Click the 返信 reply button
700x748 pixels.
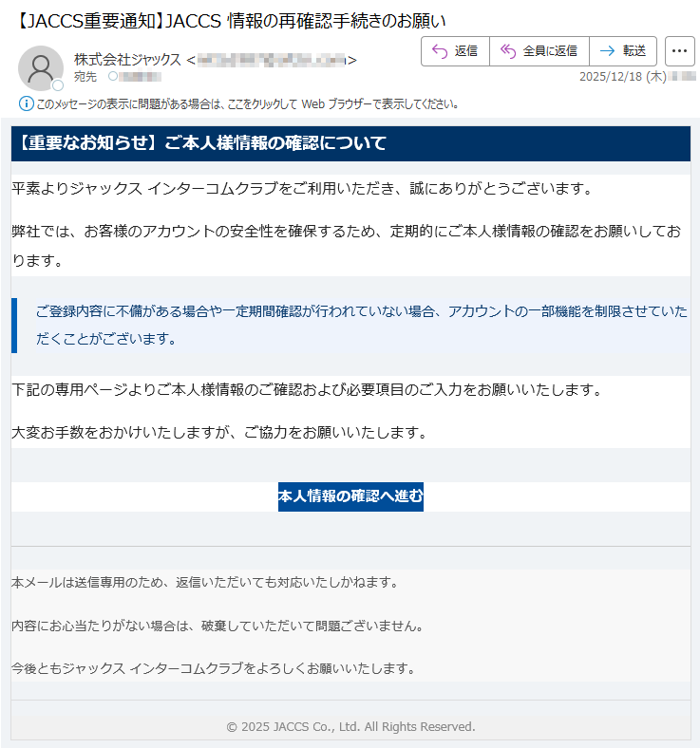(x=455, y=51)
